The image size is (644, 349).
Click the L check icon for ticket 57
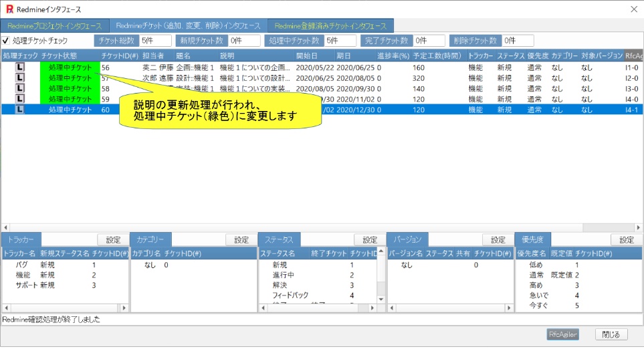tap(19, 78)
